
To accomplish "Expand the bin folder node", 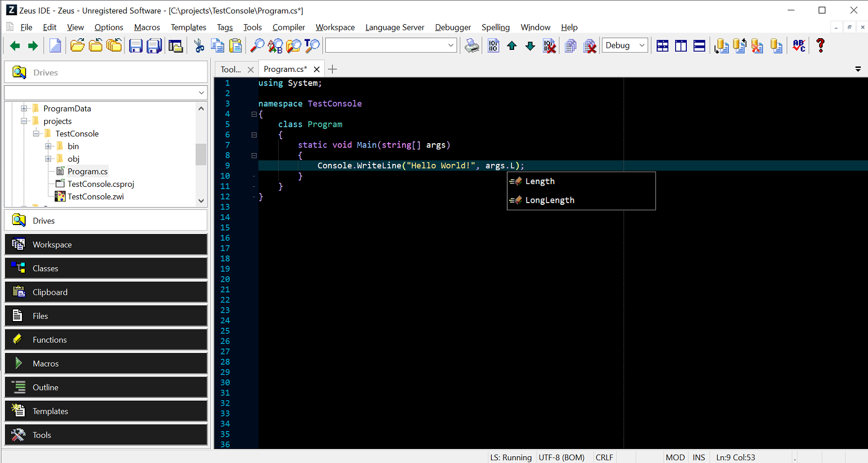I will click(x=49, y=146).
